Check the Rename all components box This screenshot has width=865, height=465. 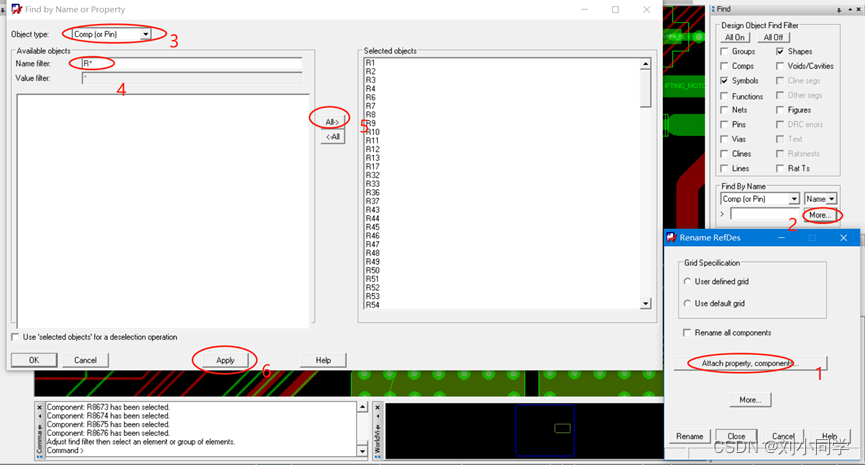(x=686, y=332)
